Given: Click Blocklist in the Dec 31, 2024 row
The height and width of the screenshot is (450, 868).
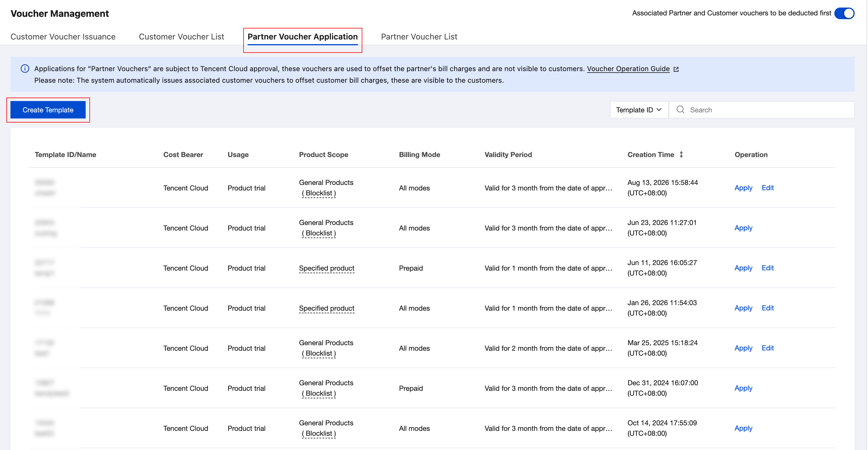Looking at the screenshot, I should tap(319, 393).
